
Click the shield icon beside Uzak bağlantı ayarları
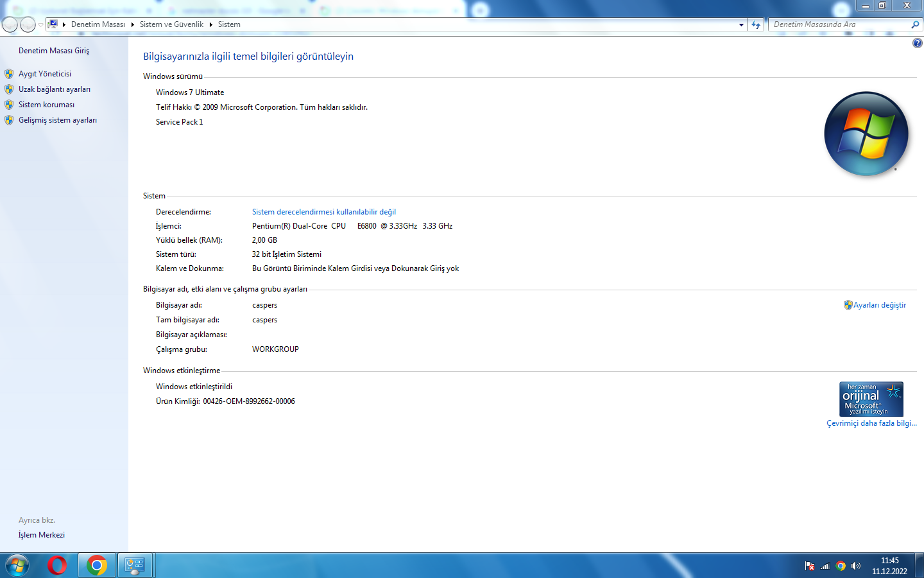(9, 89)
